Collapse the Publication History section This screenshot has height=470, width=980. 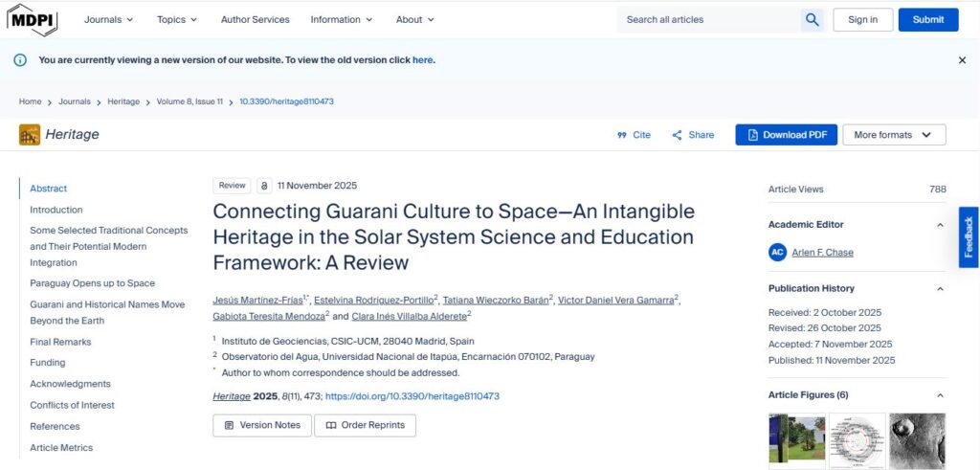coord(940,288)
